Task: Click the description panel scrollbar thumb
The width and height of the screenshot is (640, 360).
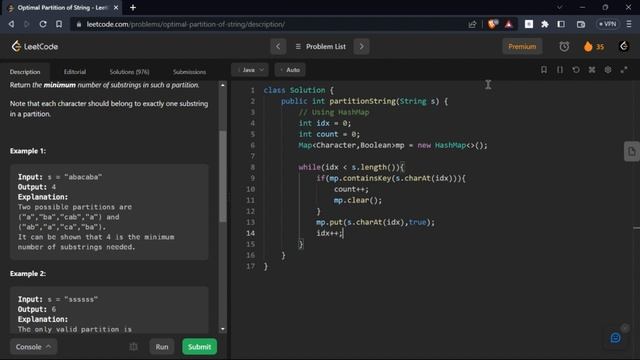Action: click(x=222, y=176)
